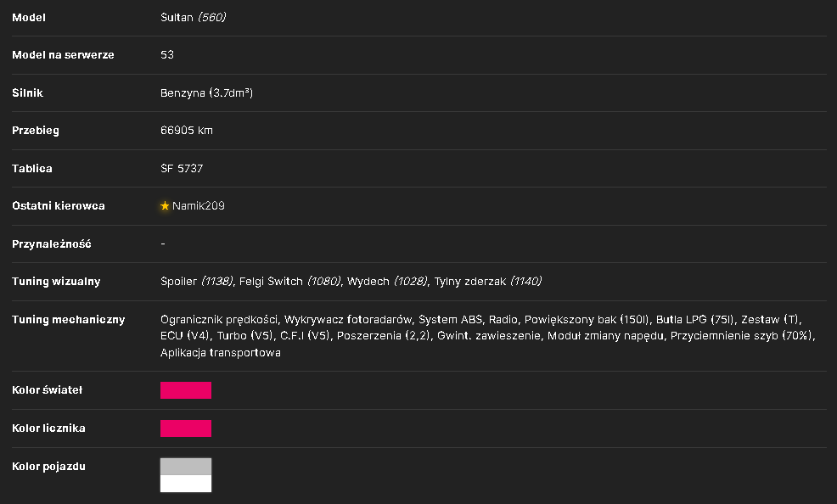
Task: Click the Aplikacja transportowa entry
Action: (221, 352)
